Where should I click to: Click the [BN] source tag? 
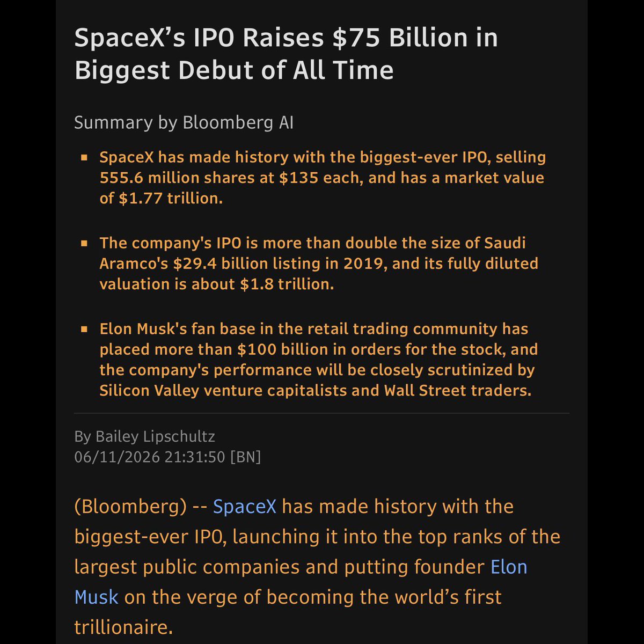[x=245, y=457]
